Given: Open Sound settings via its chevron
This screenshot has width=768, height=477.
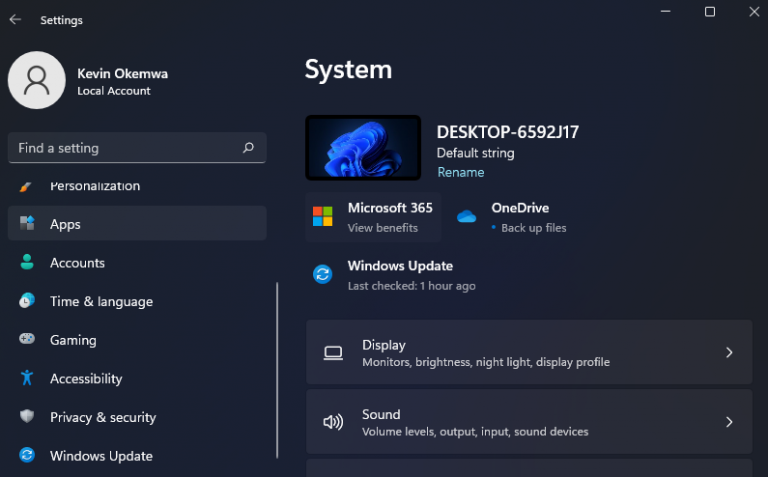Looking at the screenshot, I should click(x=729, y=422).
